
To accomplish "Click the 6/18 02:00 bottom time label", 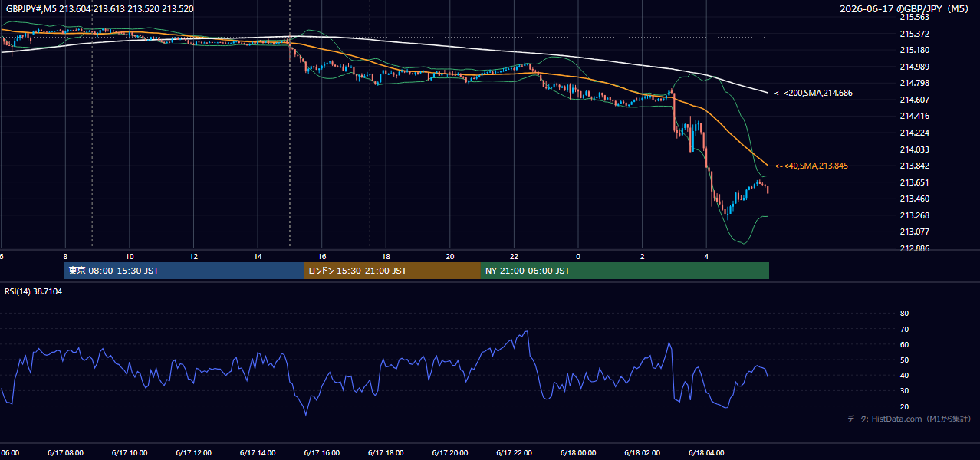I will [643, 453].
